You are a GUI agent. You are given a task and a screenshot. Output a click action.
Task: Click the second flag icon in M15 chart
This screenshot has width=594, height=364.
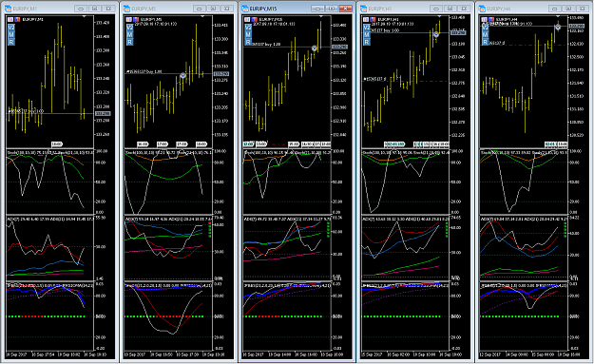(254, 19)
